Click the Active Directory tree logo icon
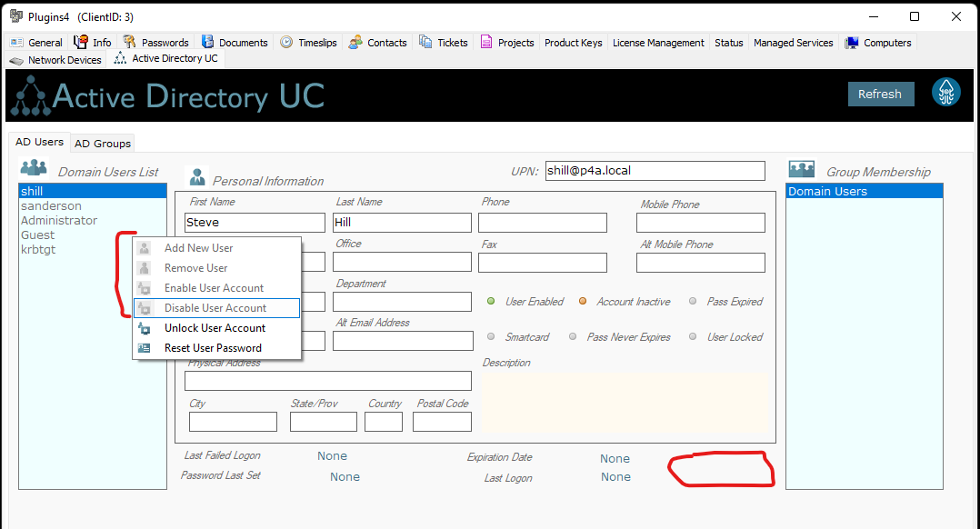Screen dimensions: 980x529 coord(30,95)
